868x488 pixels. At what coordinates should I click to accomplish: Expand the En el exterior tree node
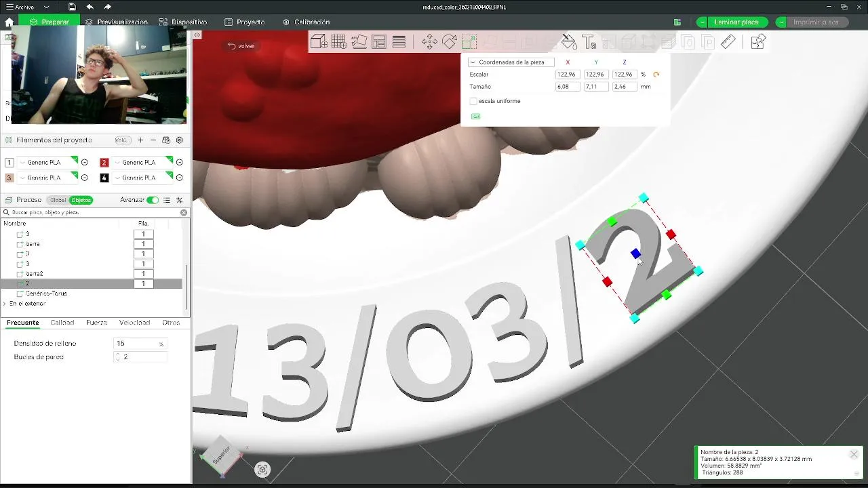point(5,304)
